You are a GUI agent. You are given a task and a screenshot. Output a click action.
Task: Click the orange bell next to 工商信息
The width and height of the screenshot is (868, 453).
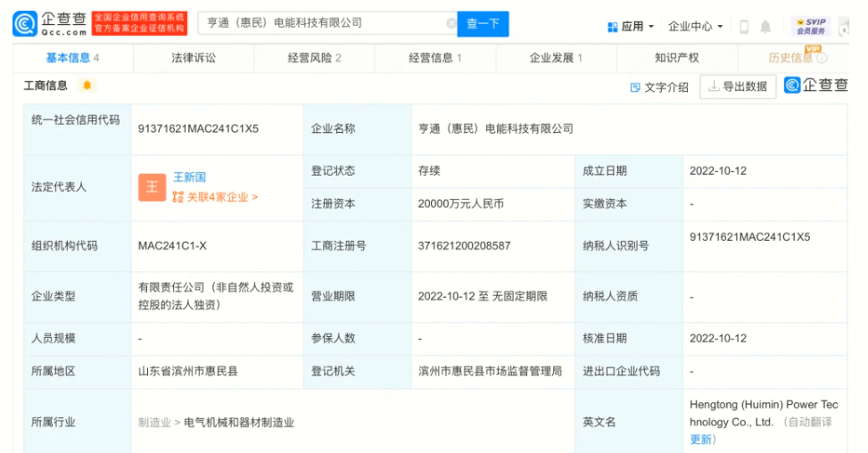(x=87, y=86)
